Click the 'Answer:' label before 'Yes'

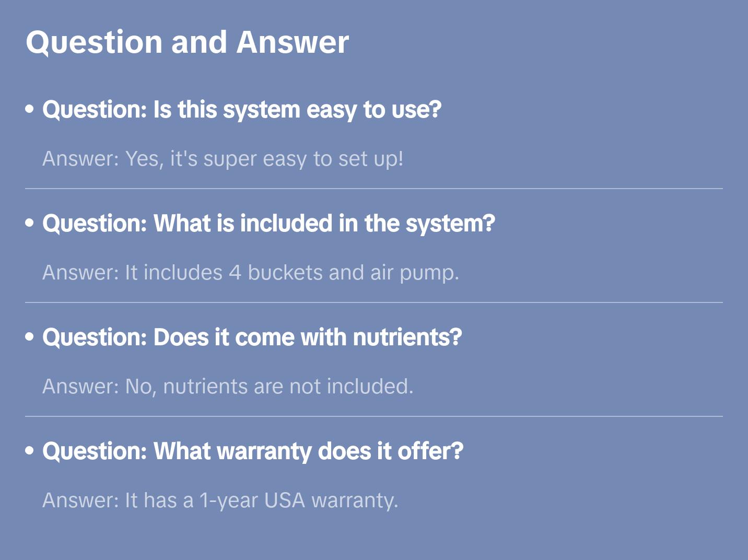pos(81,159)
